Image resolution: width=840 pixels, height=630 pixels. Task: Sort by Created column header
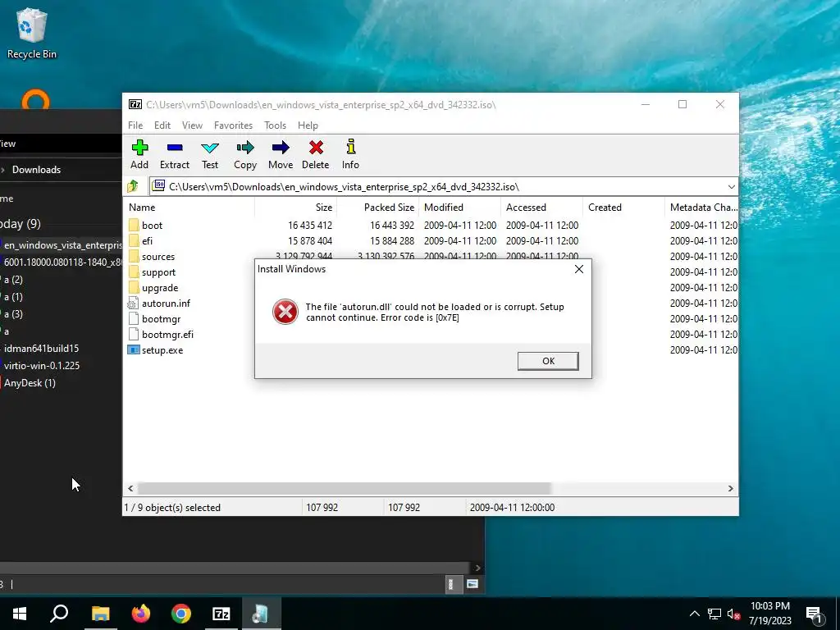pos(623,208)
